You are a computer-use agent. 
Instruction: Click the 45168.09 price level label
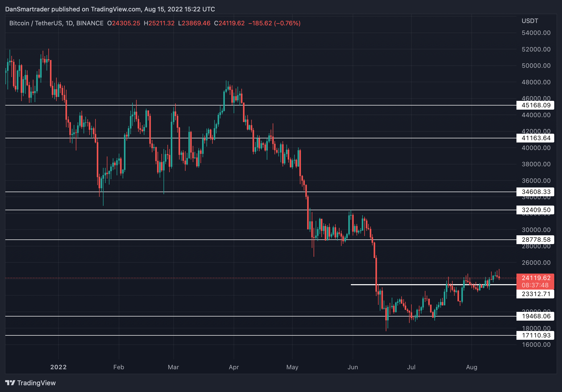pyautogui.click(x=535, y=105)
